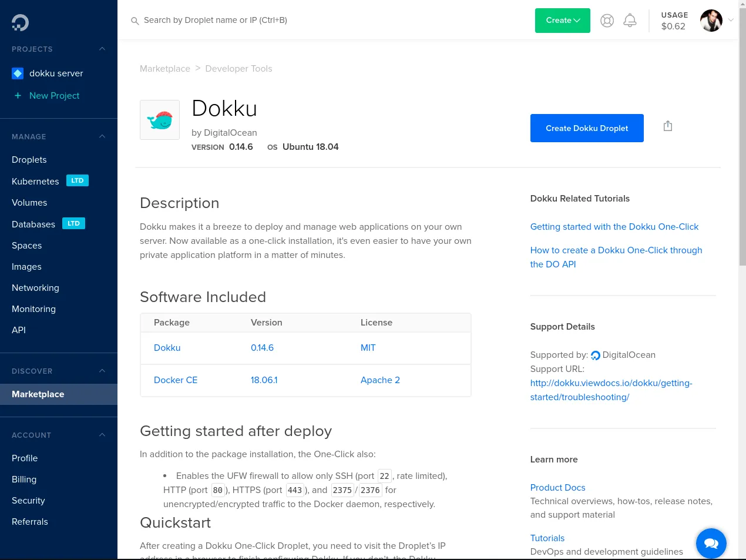The width and height of the screenshot is (746, 560).
Task: Open the help support ring icon
Action: tap(607, 20)
